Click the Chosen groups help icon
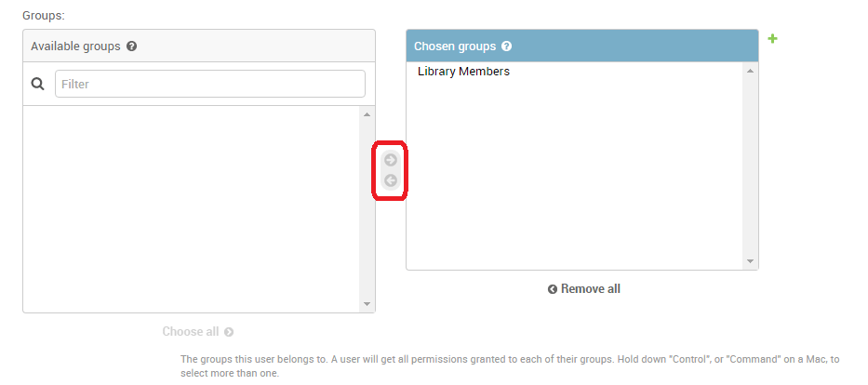868x385 pixels. [507, 46]
